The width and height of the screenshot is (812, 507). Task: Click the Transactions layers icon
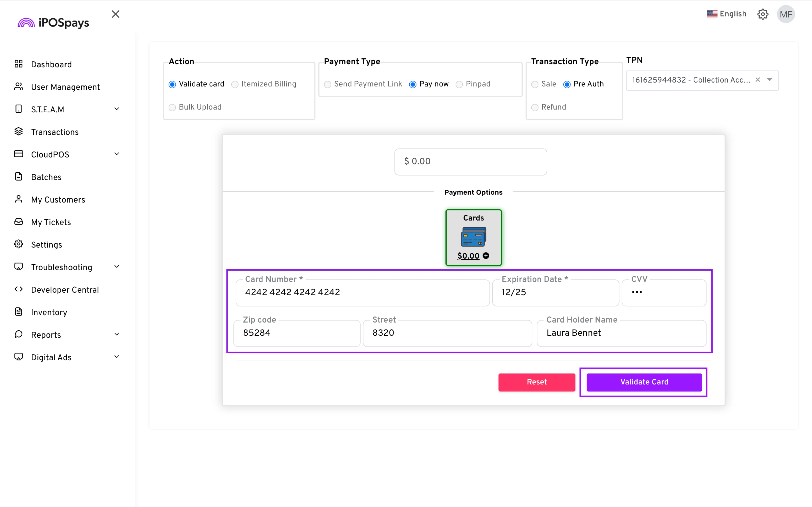18,131
